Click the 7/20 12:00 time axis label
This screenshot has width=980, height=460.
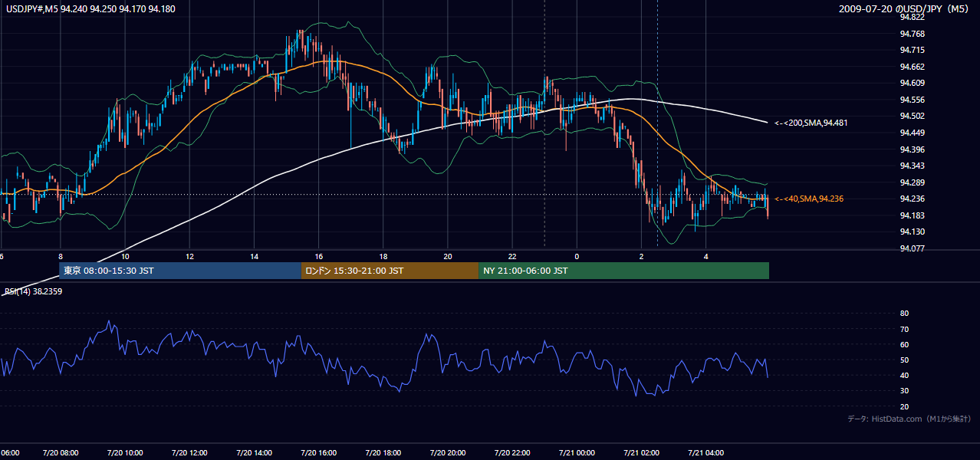pyautogui.click(x=189, y=453)
